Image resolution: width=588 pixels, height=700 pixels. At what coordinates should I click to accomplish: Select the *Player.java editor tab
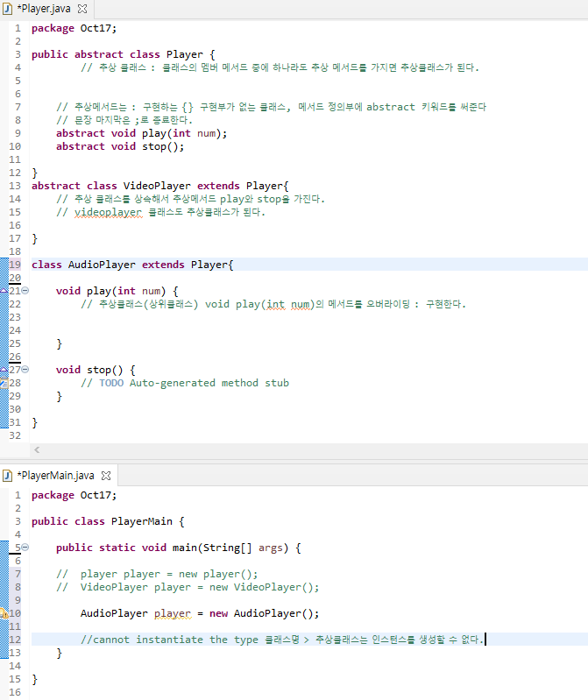[x=45, y=9]
